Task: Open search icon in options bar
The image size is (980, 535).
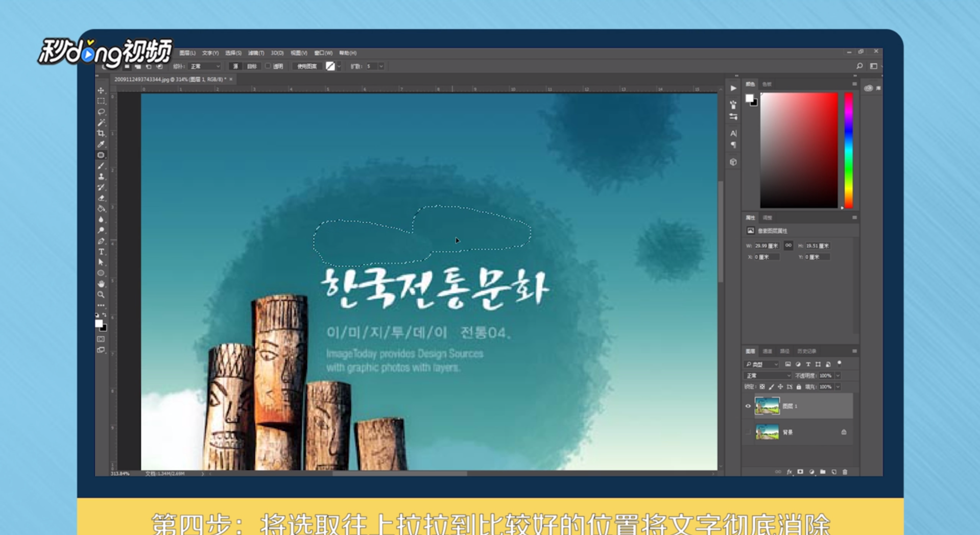Action: pyautogui.click(x=859, y=66)
